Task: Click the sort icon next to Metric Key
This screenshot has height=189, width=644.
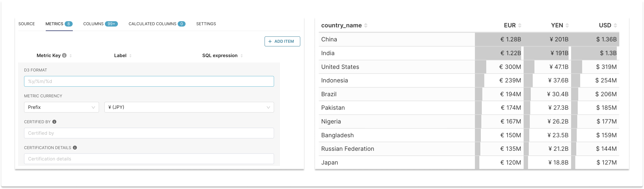Action: coord(71,56)
